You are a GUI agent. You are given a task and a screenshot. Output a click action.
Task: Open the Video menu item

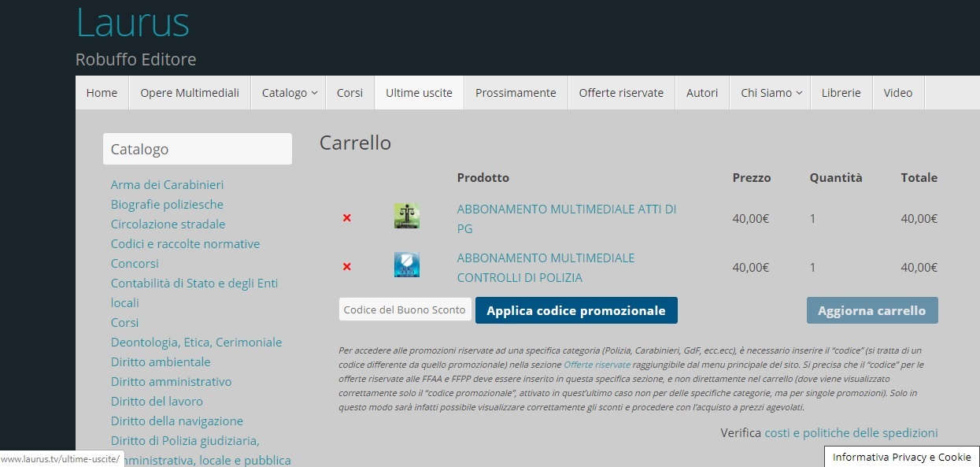point(898,93)
